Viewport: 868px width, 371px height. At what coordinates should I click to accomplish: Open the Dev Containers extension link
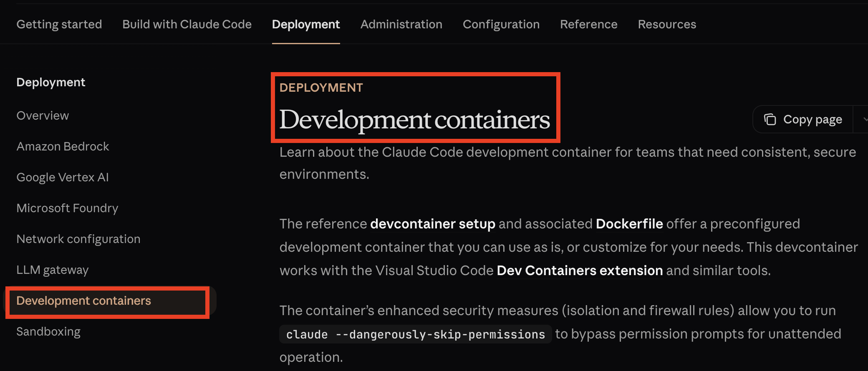pyautogui.click(x=580, y=271)
